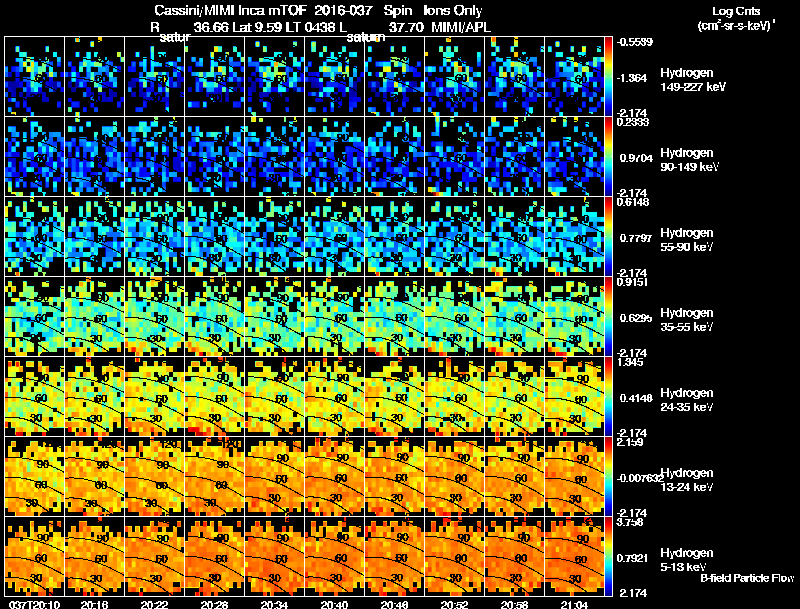Click the Hydrogen 90-149 keV row label
This screenshot has width=800, height=609.
tap(690, 160)
